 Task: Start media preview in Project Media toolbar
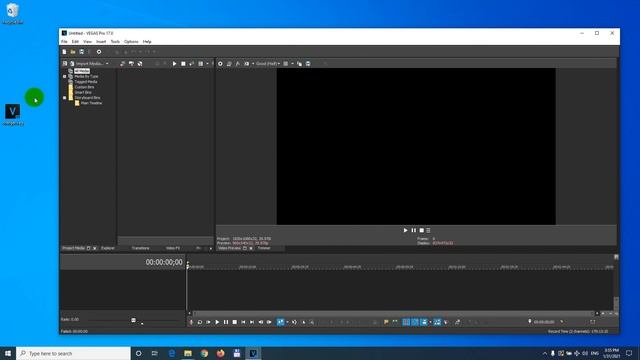click(174, 64)
